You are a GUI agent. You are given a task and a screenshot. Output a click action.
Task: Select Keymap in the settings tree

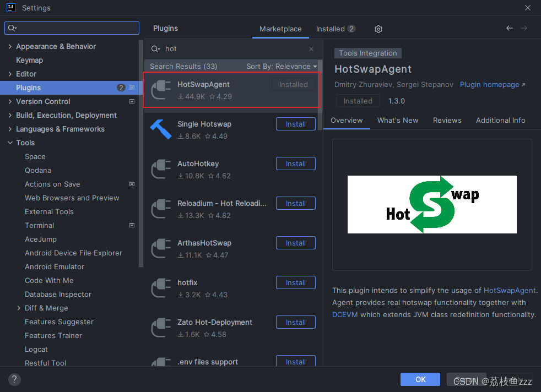click(x=29, y=60)
